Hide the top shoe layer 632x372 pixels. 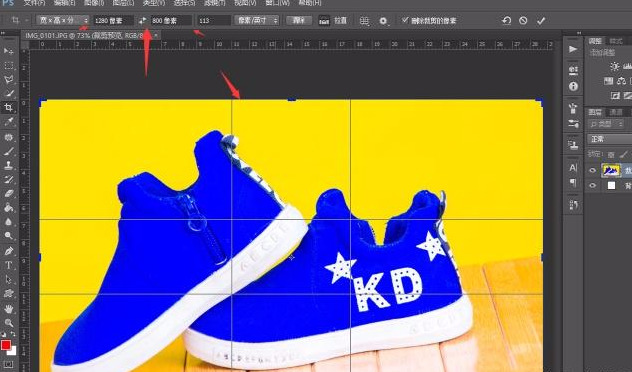592,170
